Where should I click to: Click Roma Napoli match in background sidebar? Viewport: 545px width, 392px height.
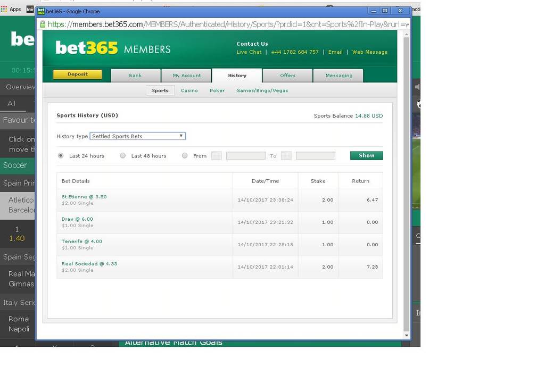[19, 324]
